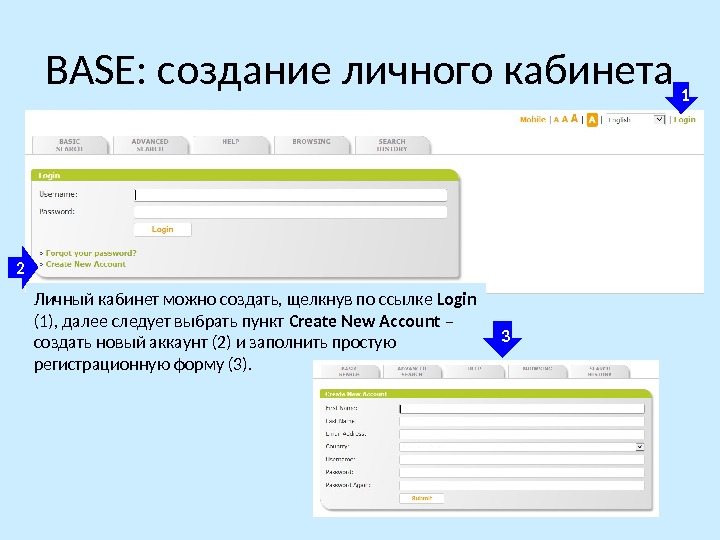Open Basic Search tab above the Create New Account form
Image resolution: width=720 pixels, height=540 pixels.
[x=349, y=371]
